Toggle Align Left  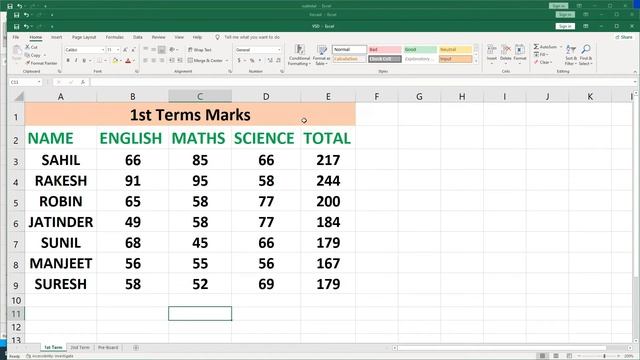point(146,60)
